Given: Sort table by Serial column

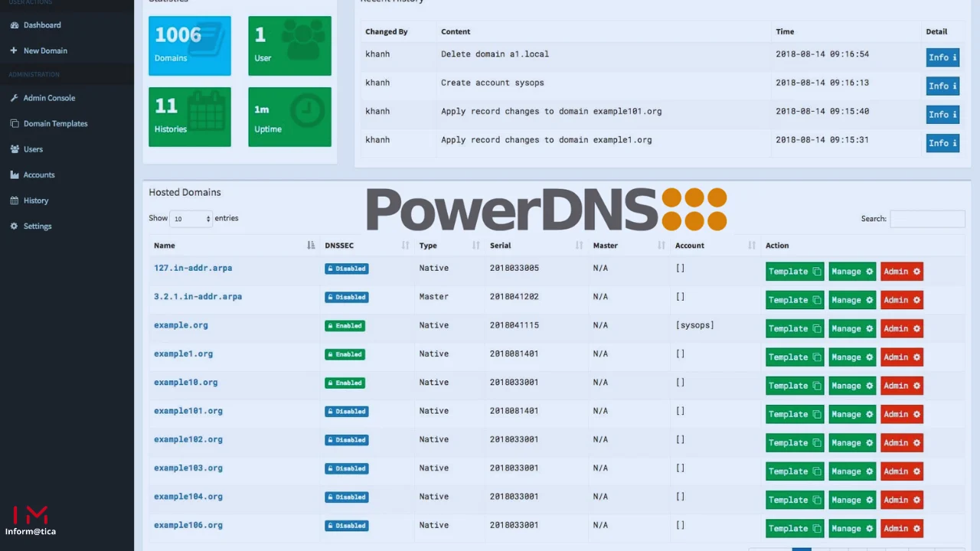Looking at the screenshot, I should coord(536,246).
